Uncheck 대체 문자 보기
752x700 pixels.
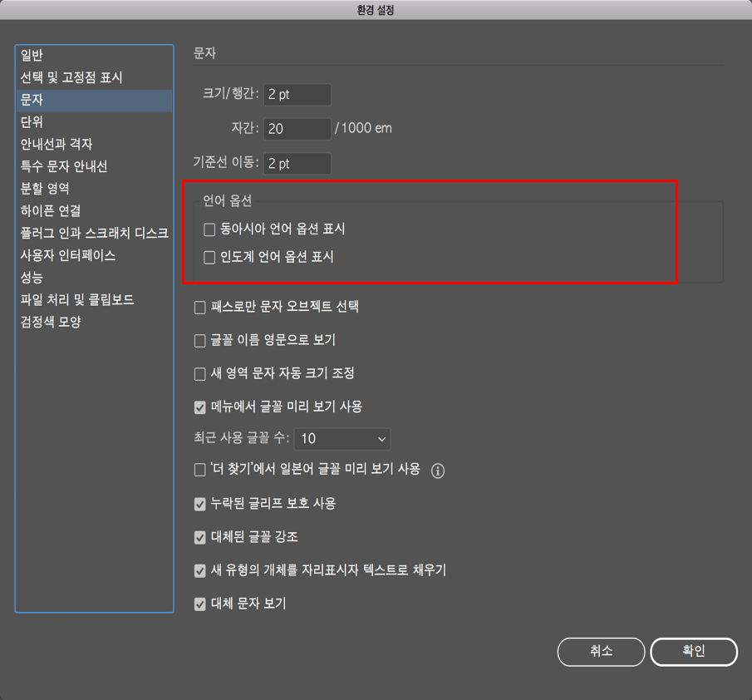[200, 604]
